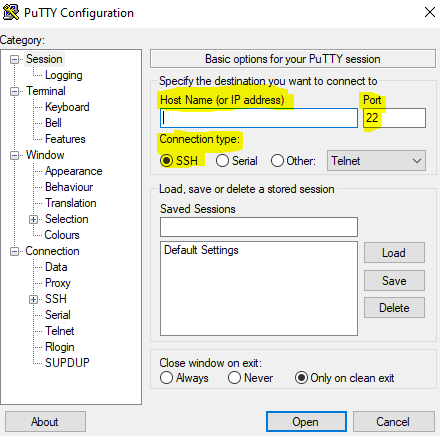Open the SUPDUP settings category
The width and height of the screenshot is (440, 436).
67,363
